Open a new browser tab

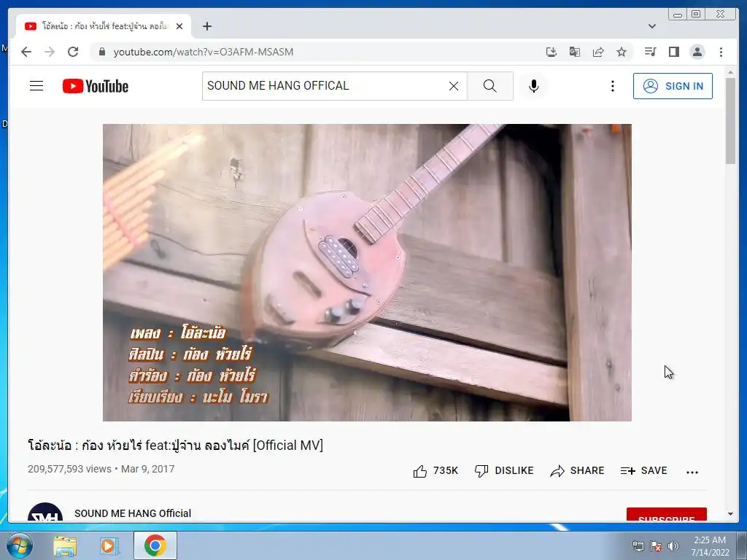pyautogui.click(x=206, y=26)
